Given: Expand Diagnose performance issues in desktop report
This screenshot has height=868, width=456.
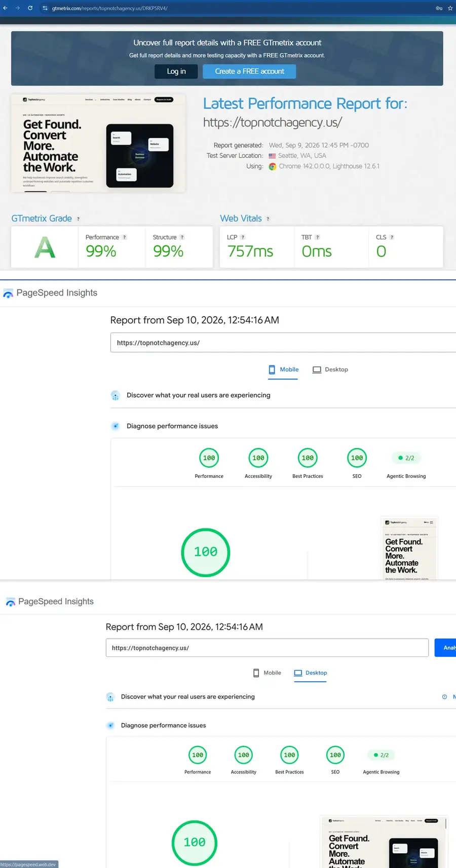Looking at the screenshot, I should coord(281,726).
